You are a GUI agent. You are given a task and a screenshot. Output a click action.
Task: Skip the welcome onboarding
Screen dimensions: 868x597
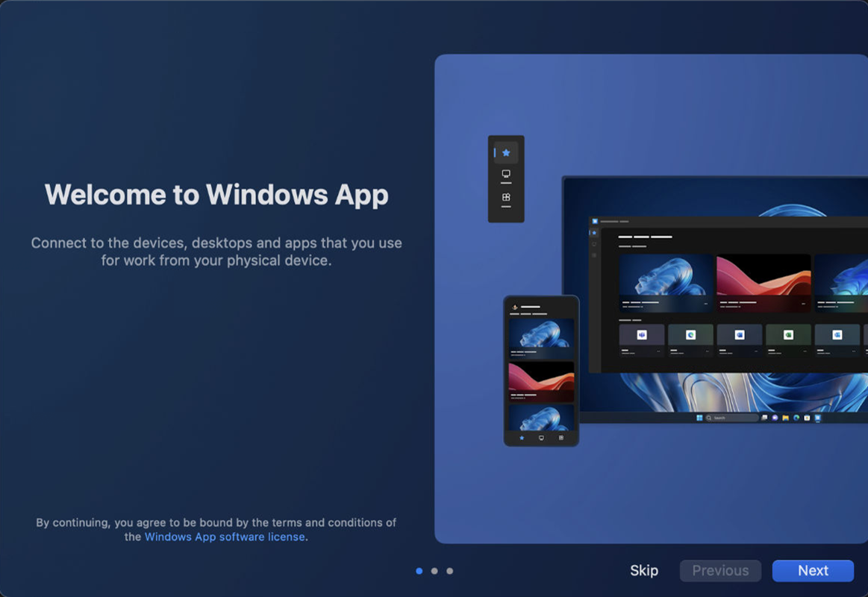644,570
